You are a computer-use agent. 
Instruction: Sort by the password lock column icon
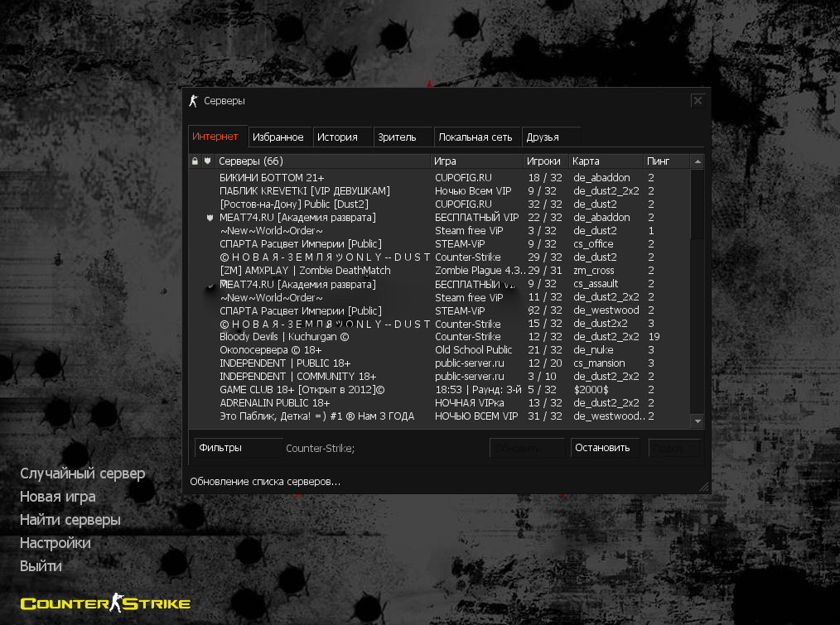[x=195, y=161]
